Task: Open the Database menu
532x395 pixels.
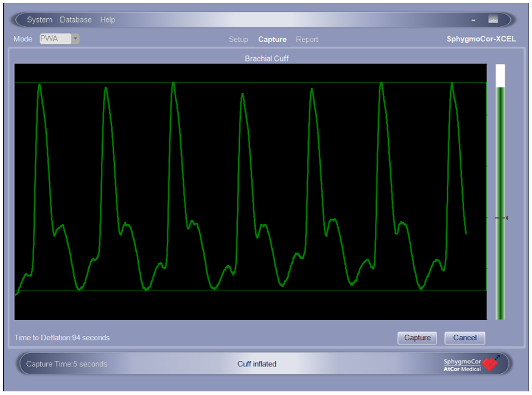Action: click(75, 19)
